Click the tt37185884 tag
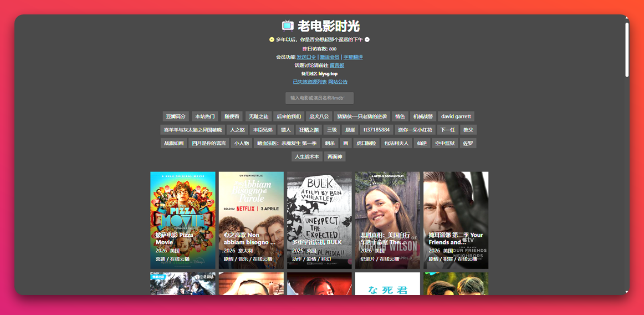This screenshot has height=315, width=644. pyautogui.click(x=377, y=130)
